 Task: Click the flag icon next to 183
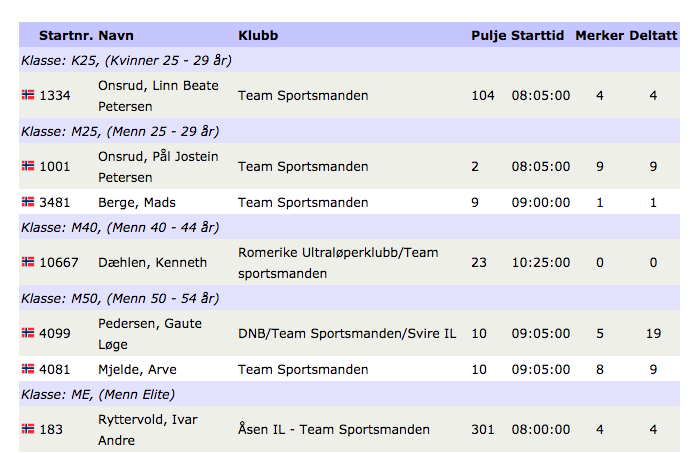click(x=28, y=429)
